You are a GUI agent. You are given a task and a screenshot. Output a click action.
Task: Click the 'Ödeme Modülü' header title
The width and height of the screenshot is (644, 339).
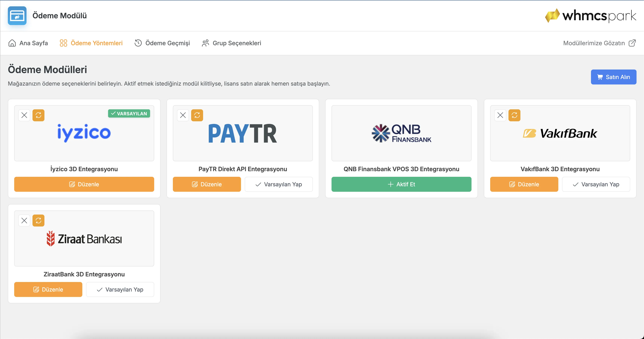[60, 16]
